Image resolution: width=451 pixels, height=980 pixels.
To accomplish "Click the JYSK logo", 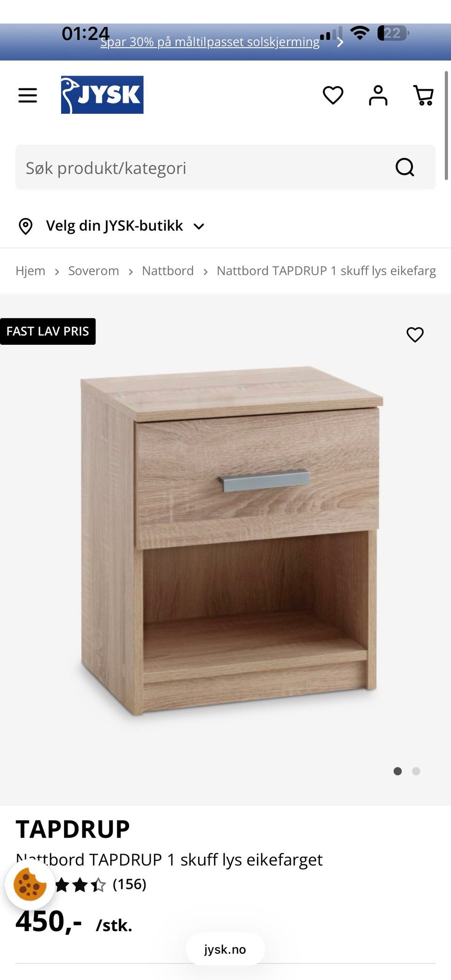I will tap(102, 95).
